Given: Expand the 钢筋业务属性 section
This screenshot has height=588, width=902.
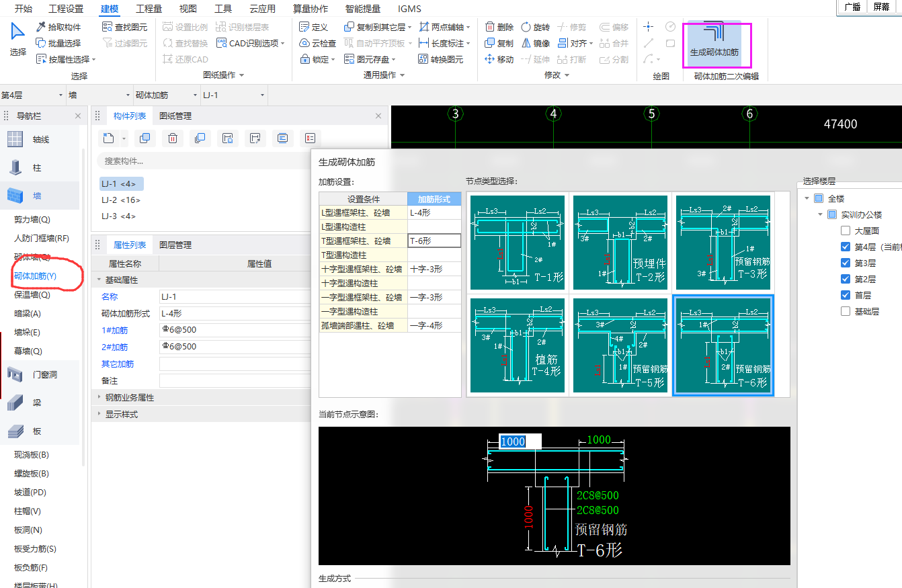Looking at the screenshot, I should click(x=99, y=397).
